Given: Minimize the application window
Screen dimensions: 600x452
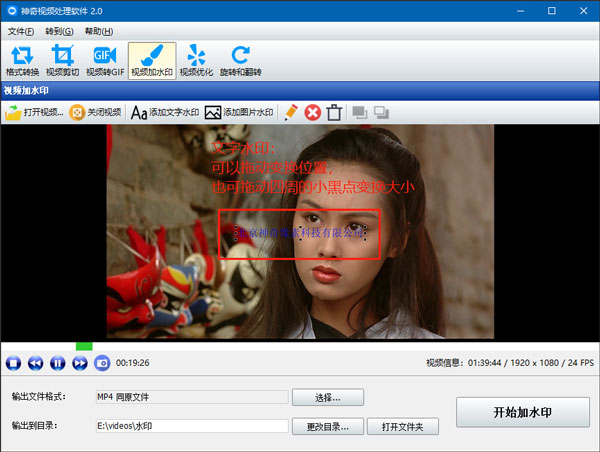Looking at the screenshot, I should (520, 11).
